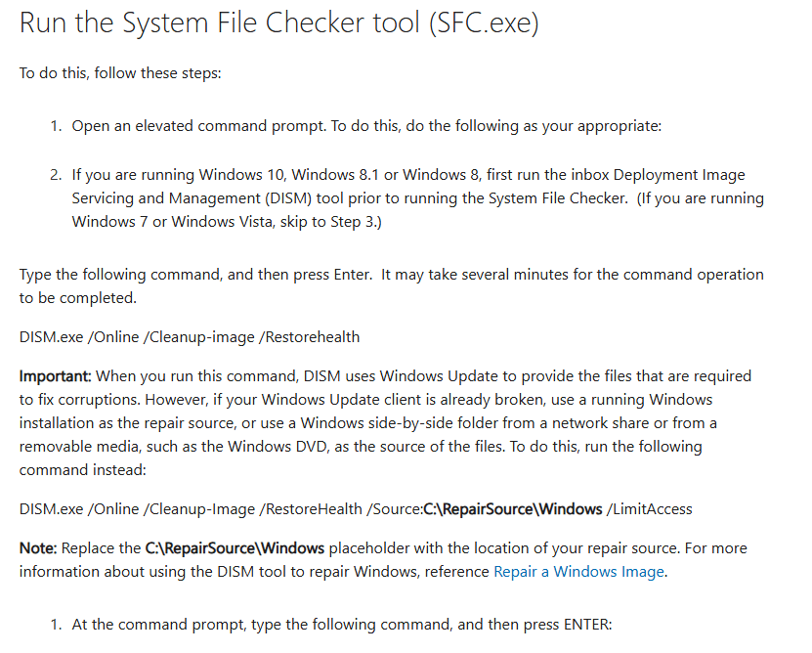Open the Repair a Windows Image link
Image resolution: width=812 pixels, height=653 pixels.
[579, 572]
